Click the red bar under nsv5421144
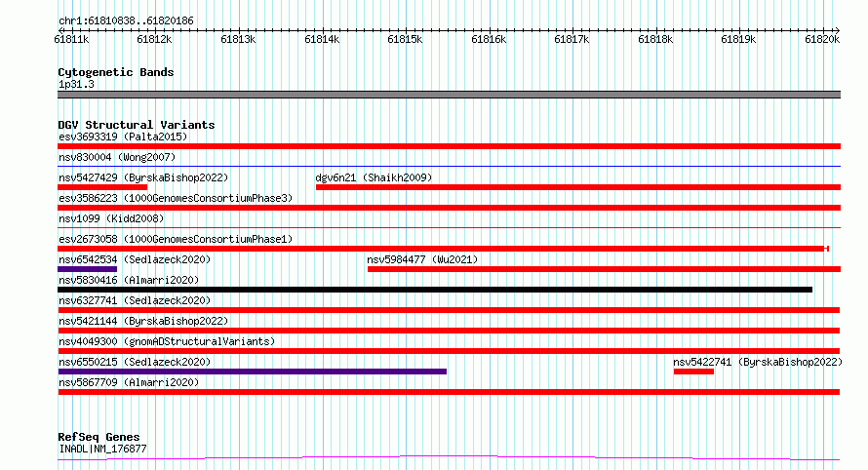 point(449,331)
